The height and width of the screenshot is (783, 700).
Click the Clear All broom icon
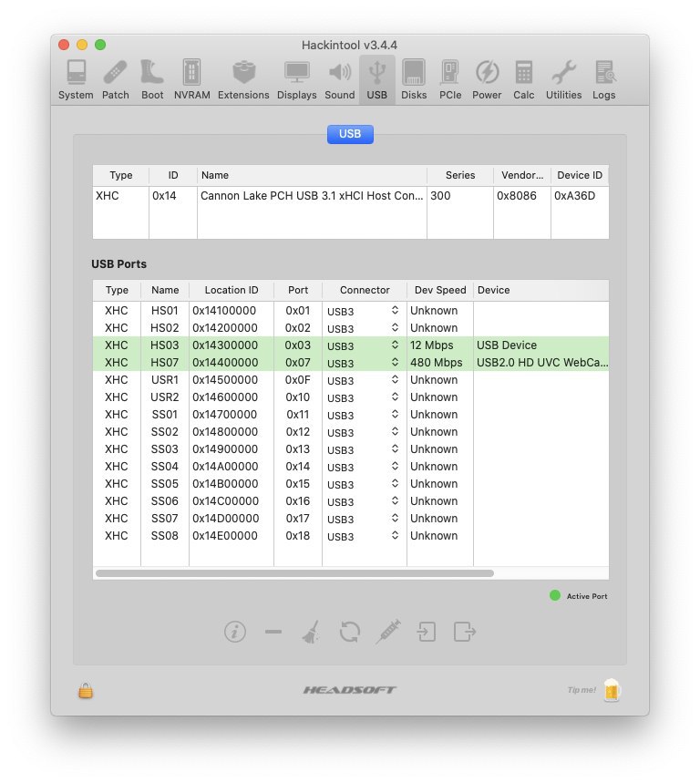click(311, 632)
